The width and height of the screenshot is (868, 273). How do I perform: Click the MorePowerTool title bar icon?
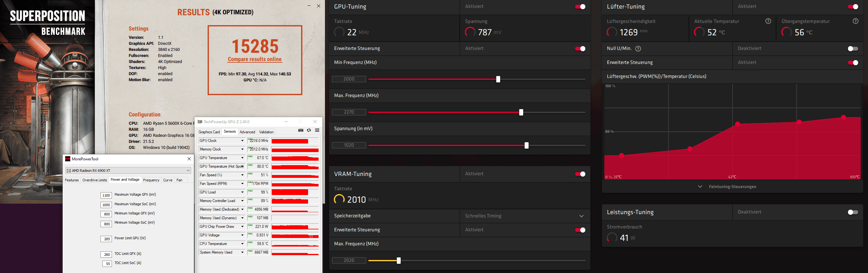click(x=68, y=159)
